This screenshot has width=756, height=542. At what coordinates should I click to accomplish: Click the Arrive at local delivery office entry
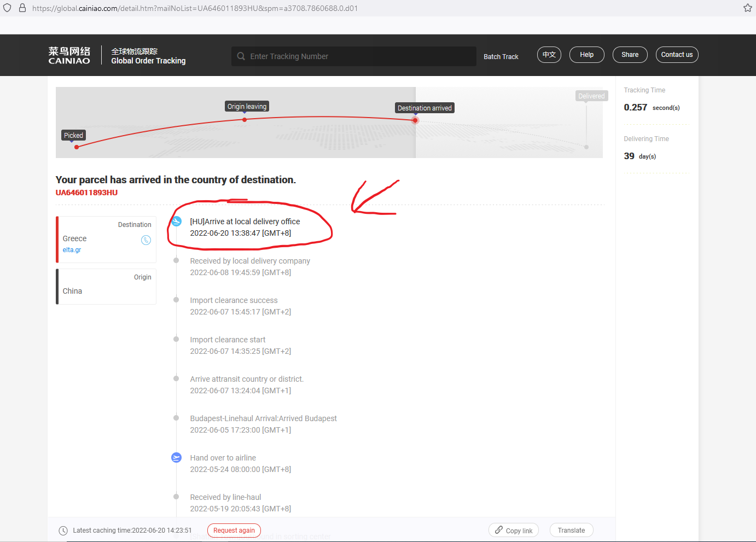(245, 227)
